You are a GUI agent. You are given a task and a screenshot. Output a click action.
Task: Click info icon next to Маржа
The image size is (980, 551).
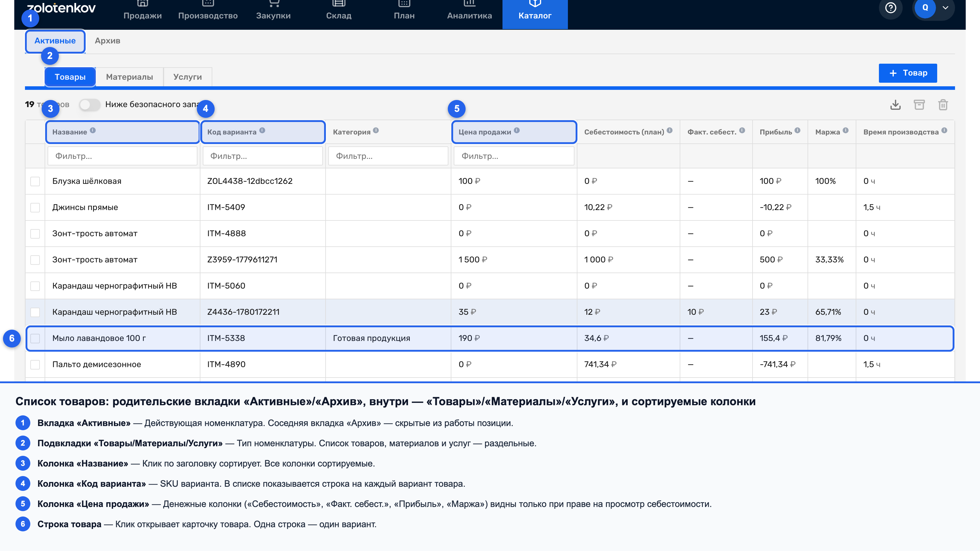click(845, 130)
